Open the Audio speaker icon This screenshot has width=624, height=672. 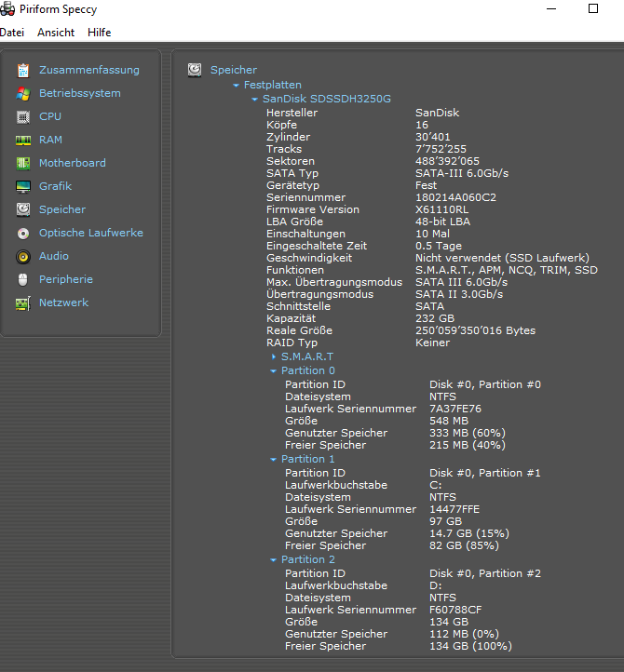(x=23, y=256)
